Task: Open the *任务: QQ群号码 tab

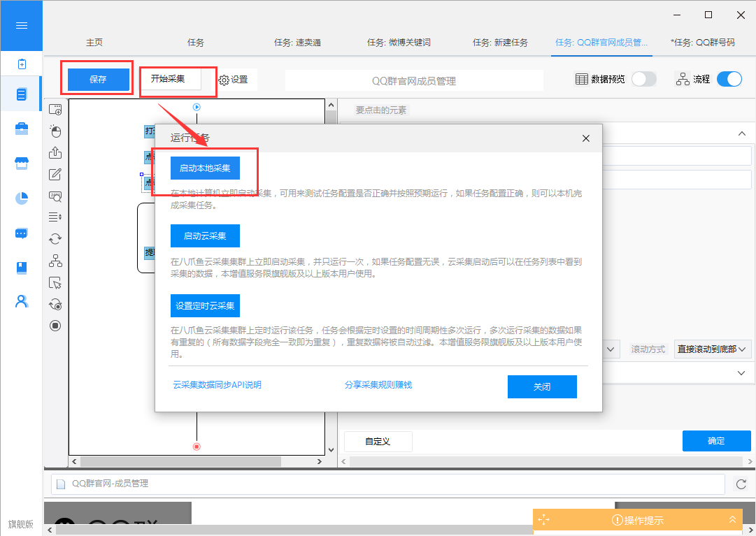Action: (702, 43)
